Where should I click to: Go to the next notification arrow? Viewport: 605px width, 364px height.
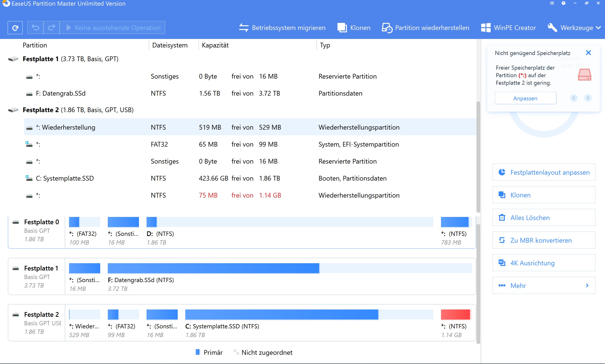pos(588,98)
